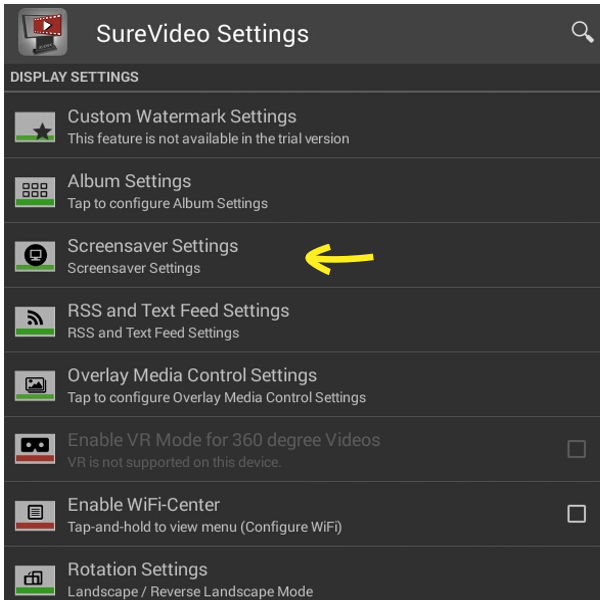600x600 pixels.
Task: Tap the Overlay Media picture icon
Action: pos(35,386)
